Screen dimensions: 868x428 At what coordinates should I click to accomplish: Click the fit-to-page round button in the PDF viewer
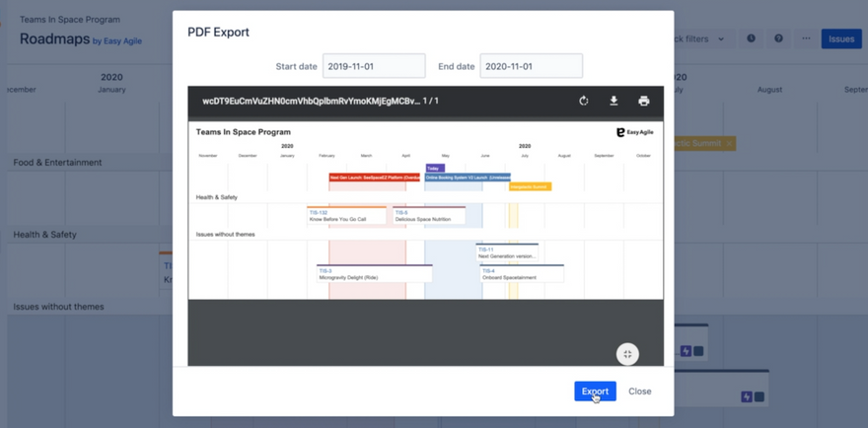(x=627, y=354)
